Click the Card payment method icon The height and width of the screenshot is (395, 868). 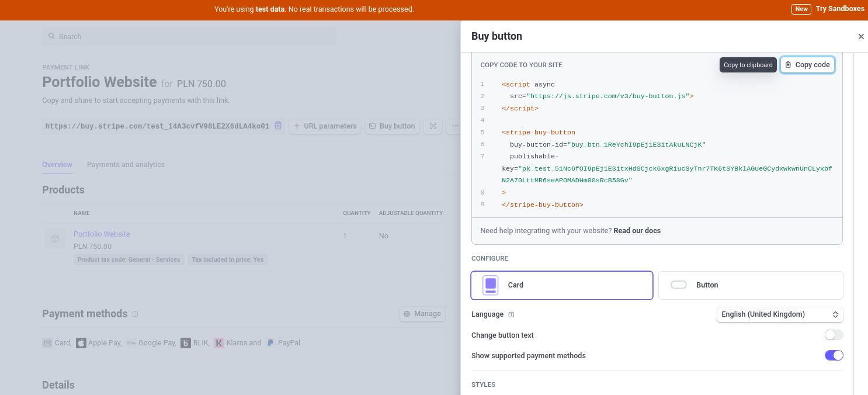(47, 343)
